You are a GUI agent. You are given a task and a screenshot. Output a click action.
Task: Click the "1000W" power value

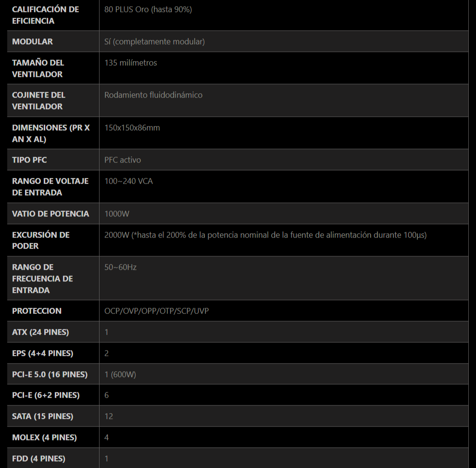pyautogui.click(x=117, y=214)
